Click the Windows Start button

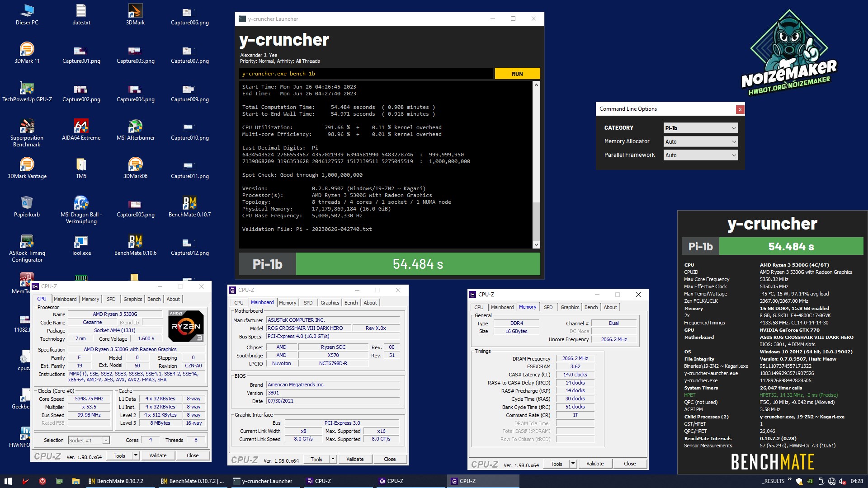click(x=8, y=481)
